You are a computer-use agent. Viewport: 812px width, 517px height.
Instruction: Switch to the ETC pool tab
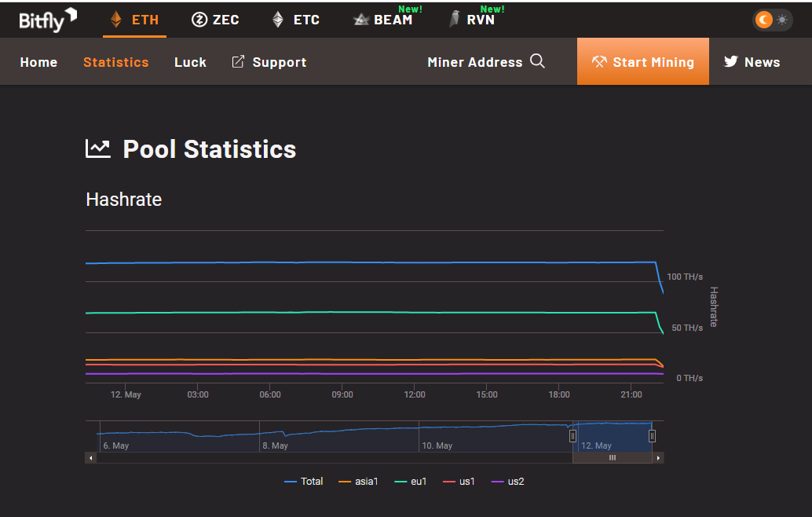(x=295, y=19)
